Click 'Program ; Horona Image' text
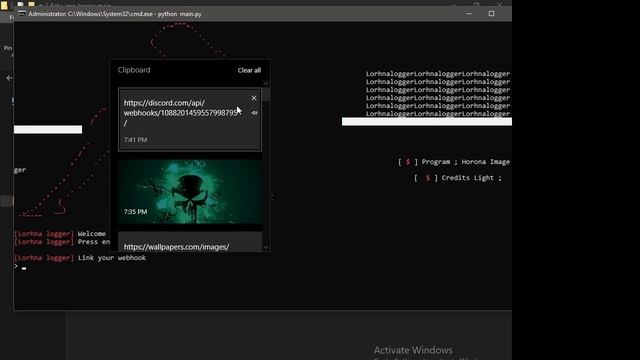This screenshot has width=640, height=360. tap(466, 162)
